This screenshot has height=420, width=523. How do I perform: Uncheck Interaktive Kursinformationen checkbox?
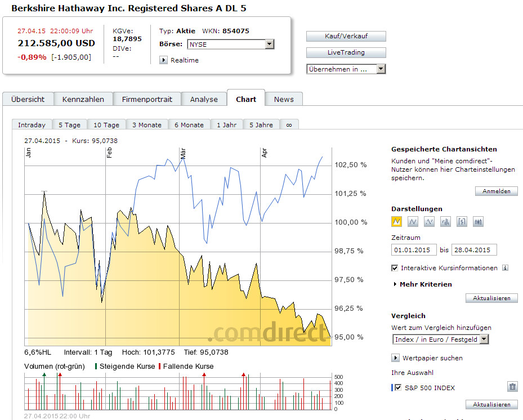(x=395, y=268)
